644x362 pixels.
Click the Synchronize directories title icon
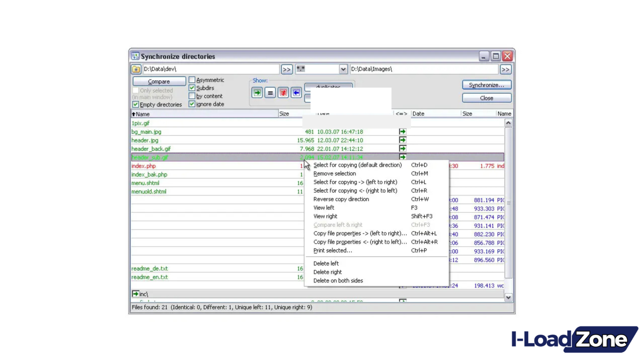tap(135, 56)
